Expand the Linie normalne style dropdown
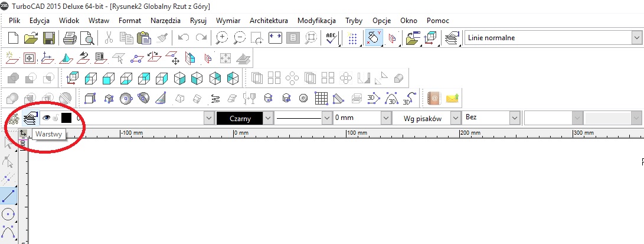Viewport: 644px width, 244px height. point(636,38)
